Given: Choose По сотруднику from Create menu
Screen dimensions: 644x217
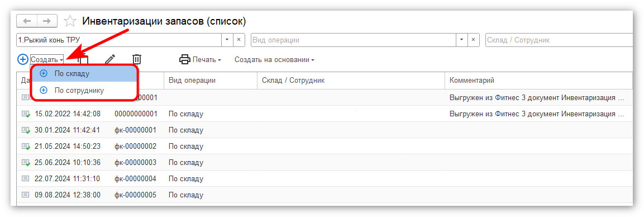Looking at the screenshot, I should [x=84, y=91].
